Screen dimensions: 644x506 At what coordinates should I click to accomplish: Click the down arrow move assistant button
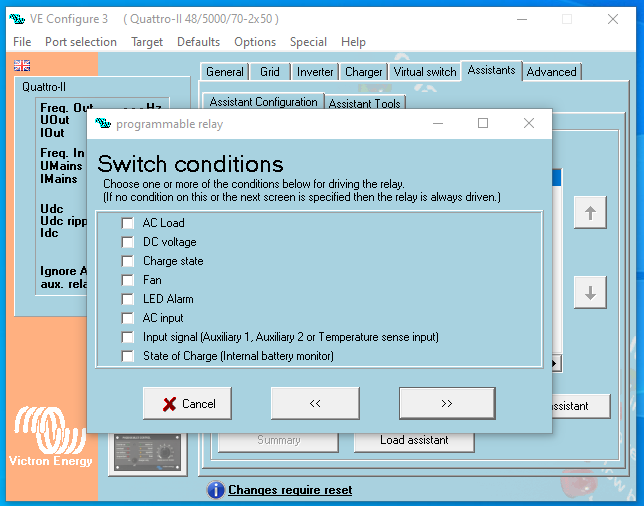pos(590,292)
